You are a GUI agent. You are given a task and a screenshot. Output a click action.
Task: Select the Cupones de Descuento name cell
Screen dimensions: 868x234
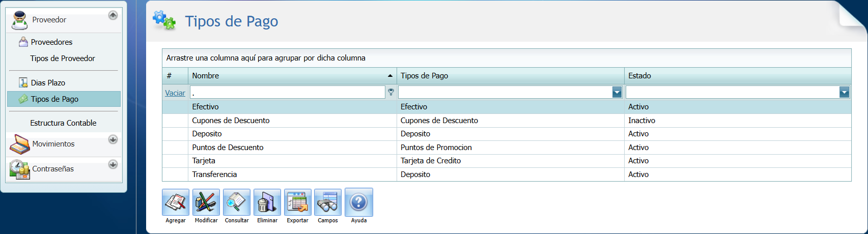(292, 121)
